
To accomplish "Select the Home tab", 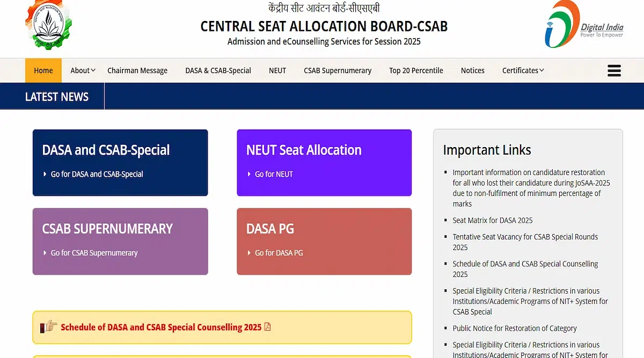I will pyautogui.click(x=43, y=70).
